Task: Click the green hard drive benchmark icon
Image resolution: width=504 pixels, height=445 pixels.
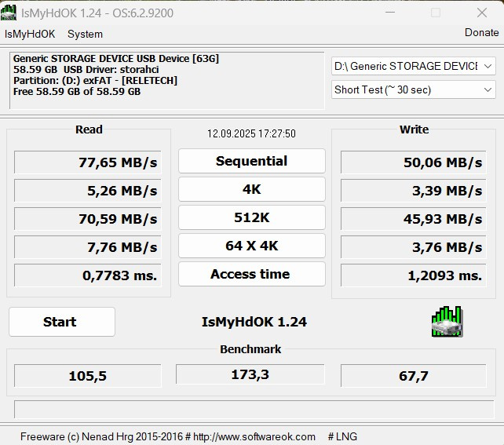Action: [447, 322]
